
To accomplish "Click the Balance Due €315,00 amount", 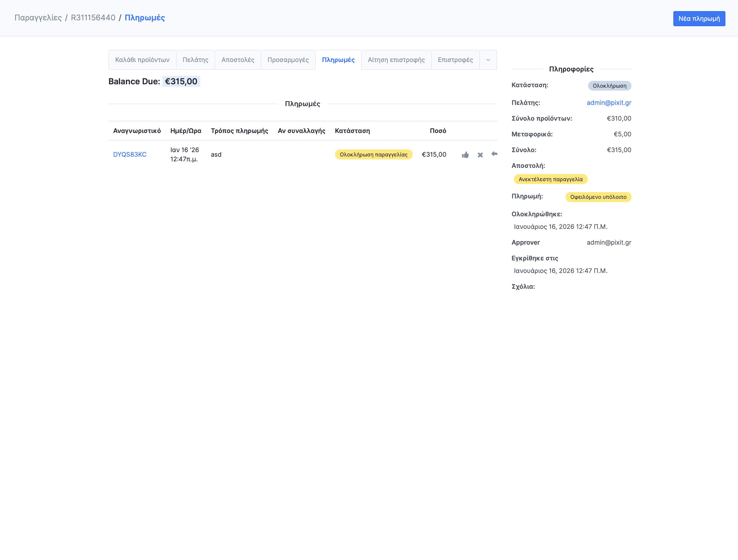I will point(181,81).
